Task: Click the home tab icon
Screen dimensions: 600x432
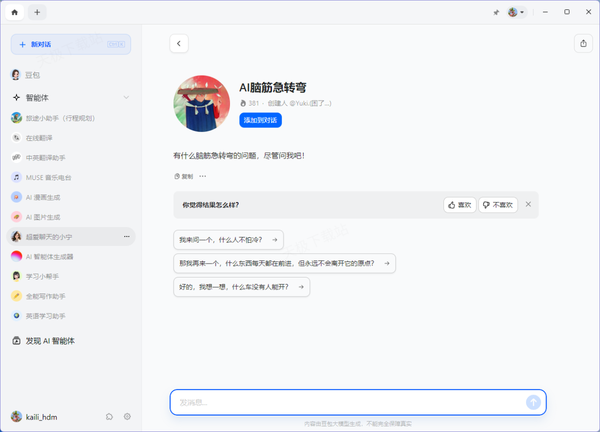Action: click(14, 12)
